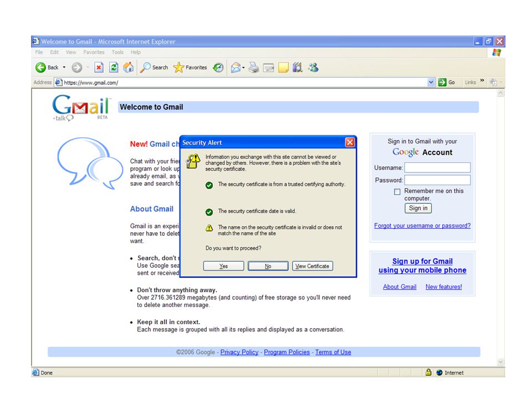Open the About Gmail link in sidebar
The width and height of the screenshot is (532, 399).
[400, 287]
